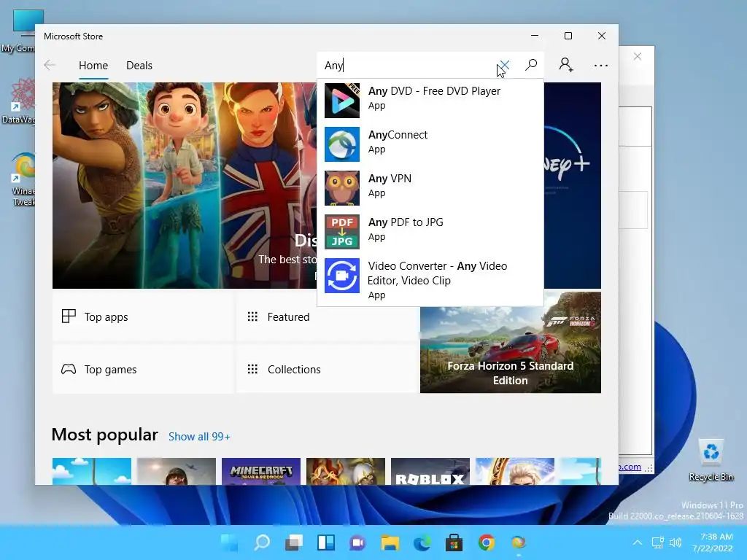Open the network icon in system tray

pyautogui.click(x=657, y=542)
